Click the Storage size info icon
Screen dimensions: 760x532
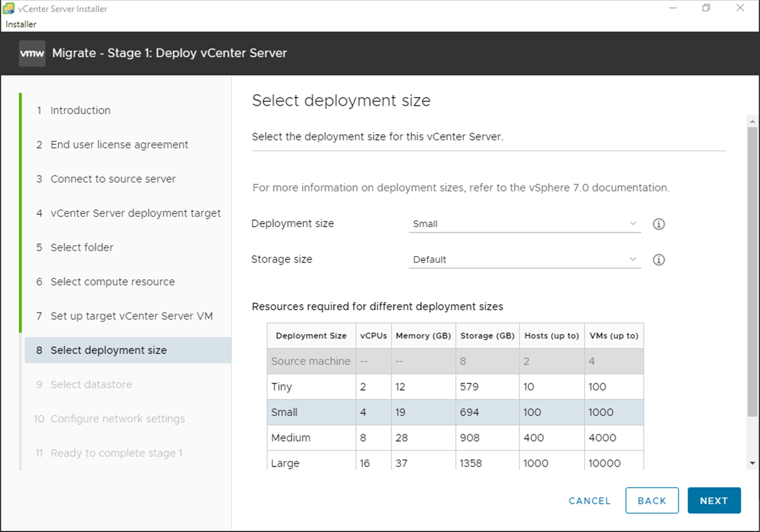659,260
